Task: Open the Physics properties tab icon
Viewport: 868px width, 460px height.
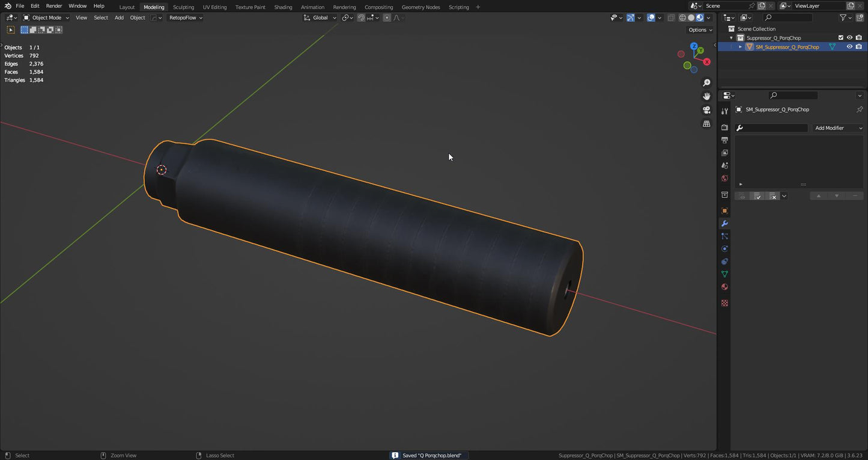Action: click(x=724, y=249)
